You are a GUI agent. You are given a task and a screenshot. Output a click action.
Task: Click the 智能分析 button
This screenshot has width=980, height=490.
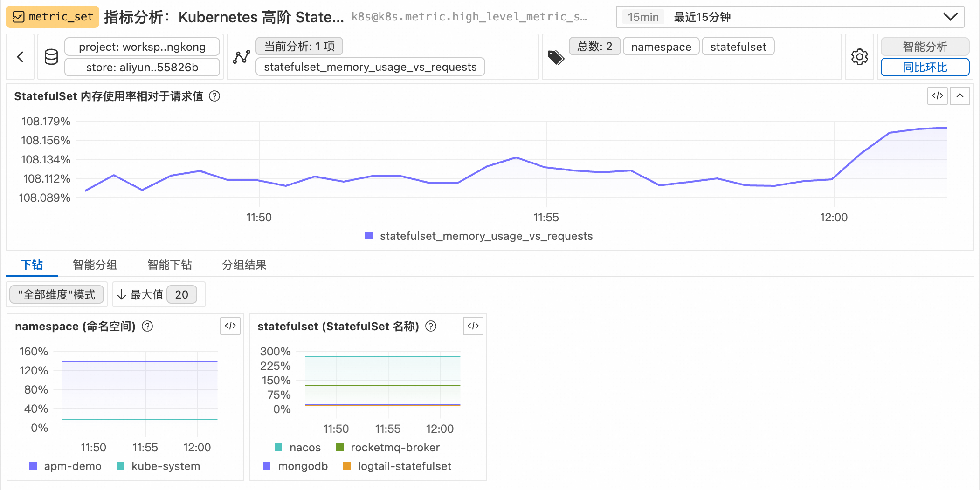925,47
